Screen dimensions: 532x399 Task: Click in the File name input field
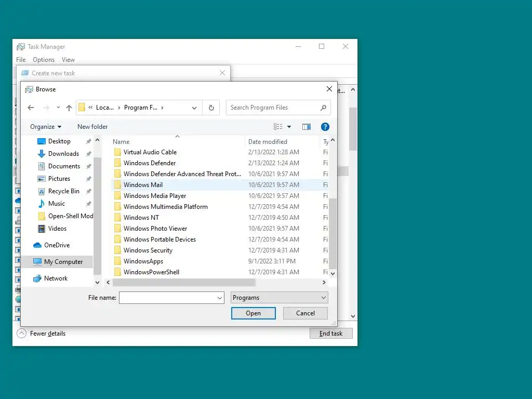168,298
